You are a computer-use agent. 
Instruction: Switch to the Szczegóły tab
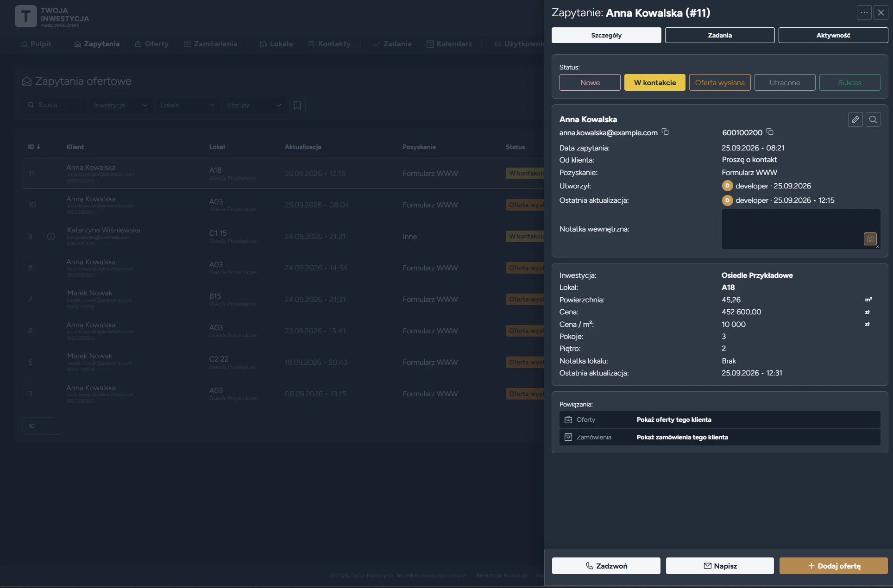point(606,35)
